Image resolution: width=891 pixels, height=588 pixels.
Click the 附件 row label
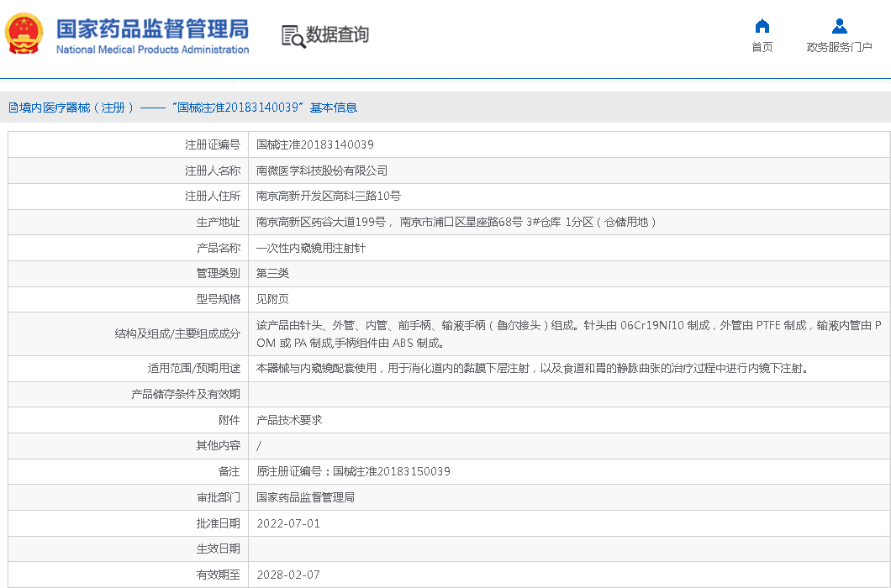229,420
